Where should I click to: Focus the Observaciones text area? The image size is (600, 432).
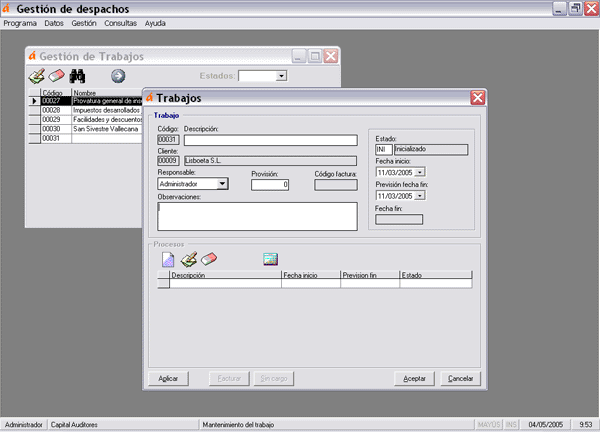257,216
